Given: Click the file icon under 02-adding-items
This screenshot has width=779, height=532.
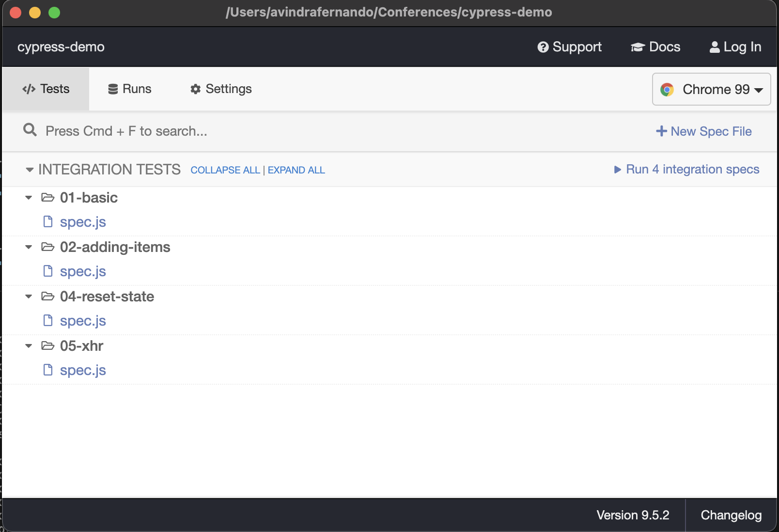Looking at the screenshot, I should click(48, 271).
